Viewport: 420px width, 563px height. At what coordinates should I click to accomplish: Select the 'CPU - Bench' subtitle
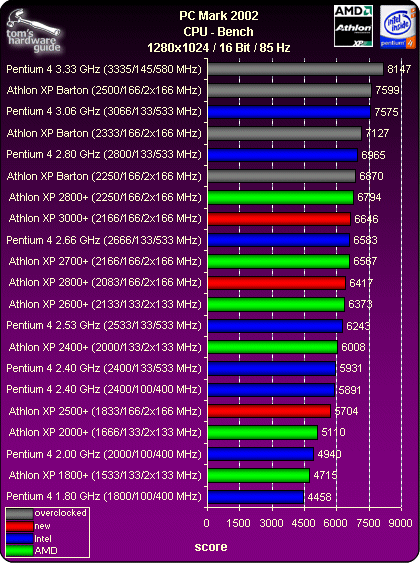[x=218, y=32]
